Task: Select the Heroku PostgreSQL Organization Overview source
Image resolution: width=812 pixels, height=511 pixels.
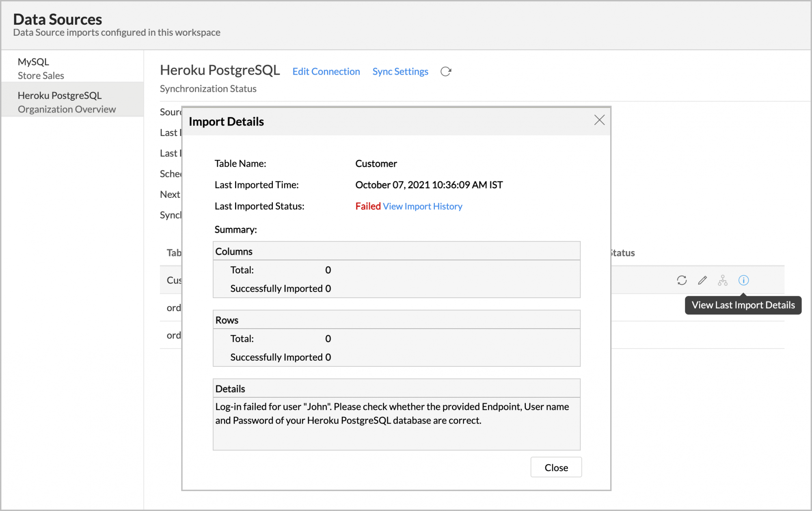Action: click(x=67, y=102)
